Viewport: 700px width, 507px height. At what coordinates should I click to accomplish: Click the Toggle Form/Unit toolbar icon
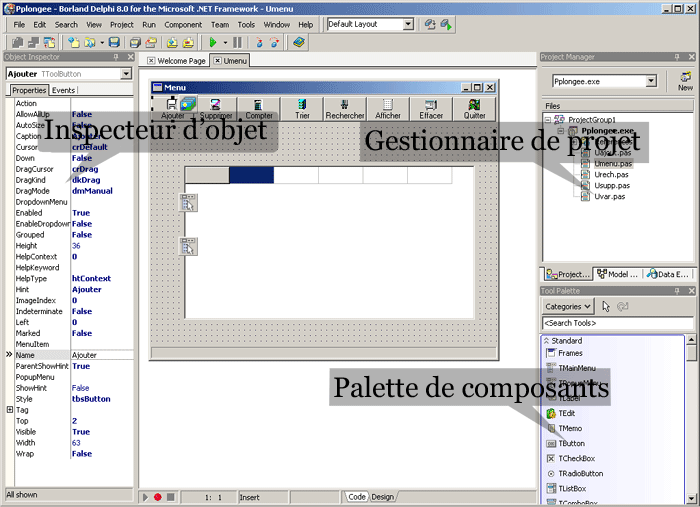click(x=49, y=42)
